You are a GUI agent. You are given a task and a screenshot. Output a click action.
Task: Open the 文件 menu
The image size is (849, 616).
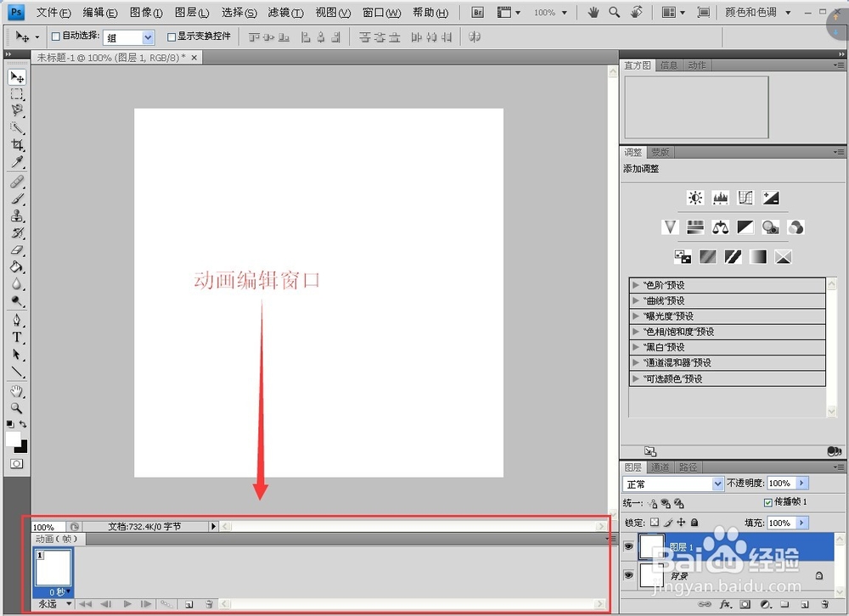point(53,13)
